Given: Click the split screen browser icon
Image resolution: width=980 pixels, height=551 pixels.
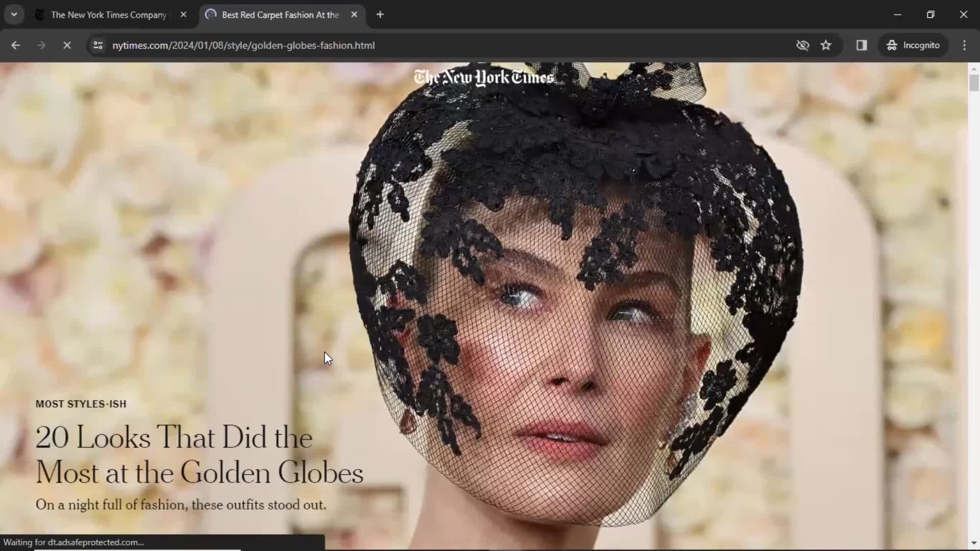Looking at the screenshot, I should tap(862, 45).
